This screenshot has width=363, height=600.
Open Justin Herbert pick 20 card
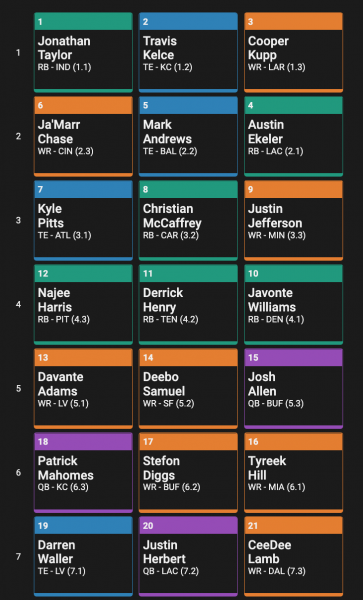[x=188, y=557]
